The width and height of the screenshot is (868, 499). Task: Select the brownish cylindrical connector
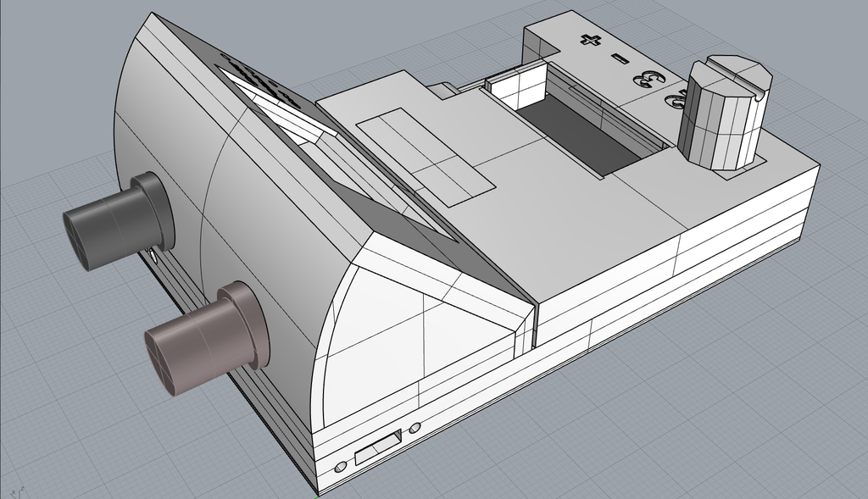click(205, 339)
